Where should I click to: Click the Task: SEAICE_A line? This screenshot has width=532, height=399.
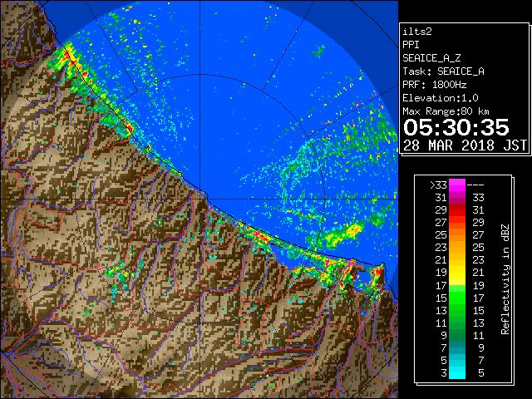(x=443, y=71)
